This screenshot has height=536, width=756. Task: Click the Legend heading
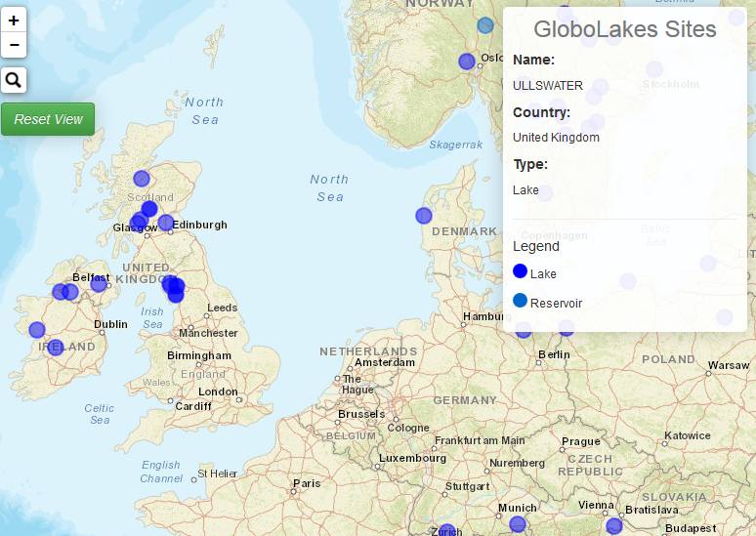pos(535,246)
